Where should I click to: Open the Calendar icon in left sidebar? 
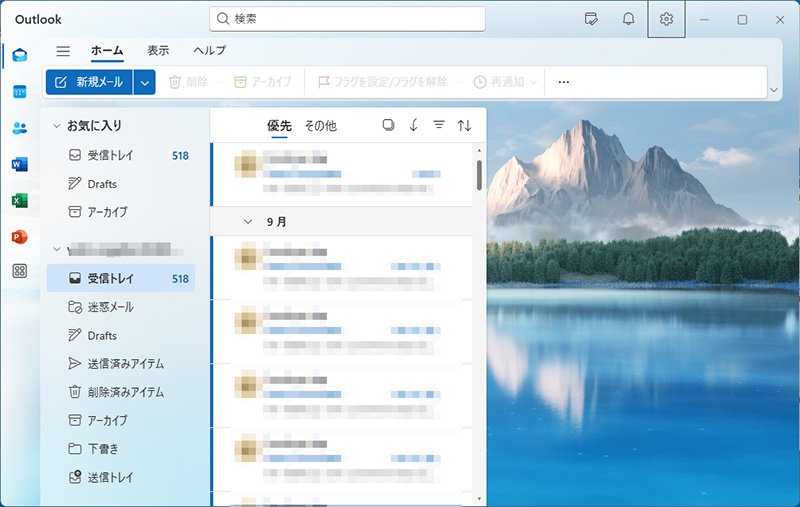pos(20,91)
